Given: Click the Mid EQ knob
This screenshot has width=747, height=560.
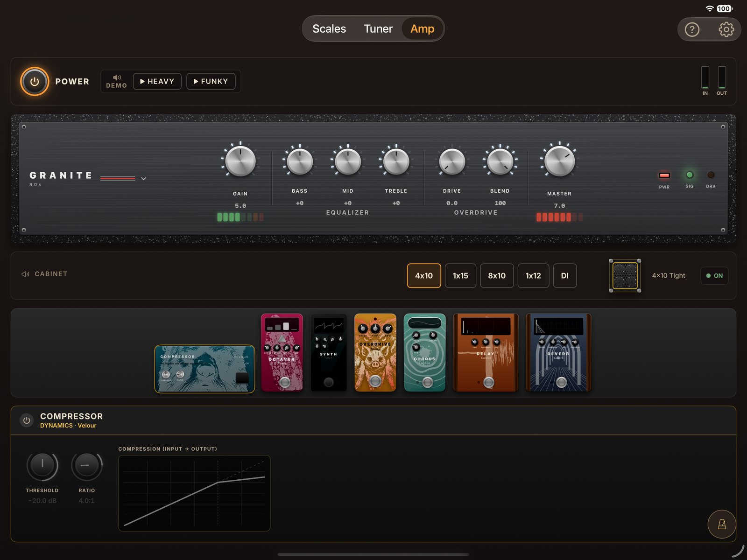Looking at the screenshot, I should 348,161.
